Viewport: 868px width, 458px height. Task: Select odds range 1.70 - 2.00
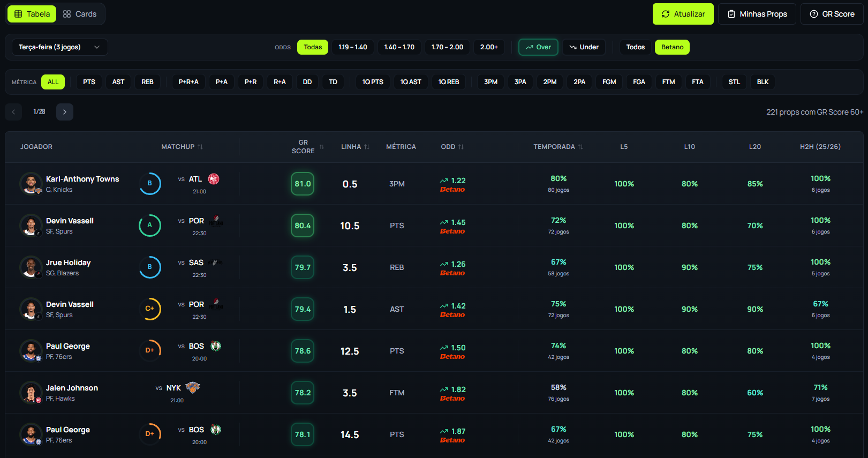[x=448, y=47]
